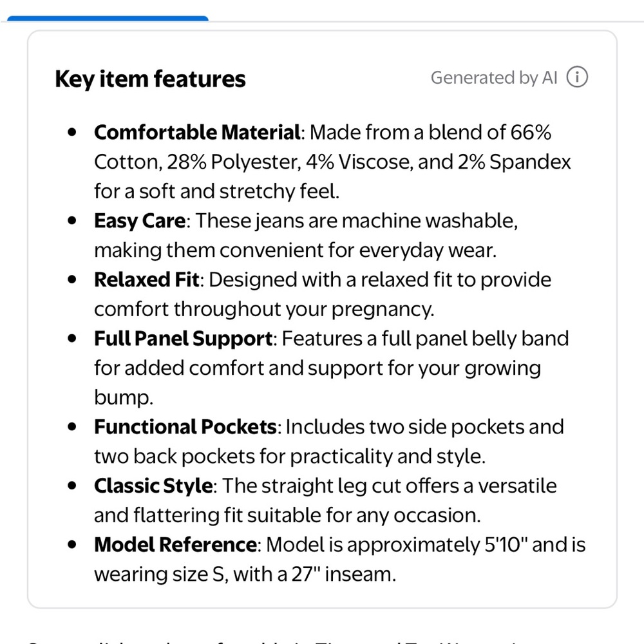The width and height of the screenshot is (644, 644).
Task: Select the active blue-underlined tab
Action: pos(108,18)
